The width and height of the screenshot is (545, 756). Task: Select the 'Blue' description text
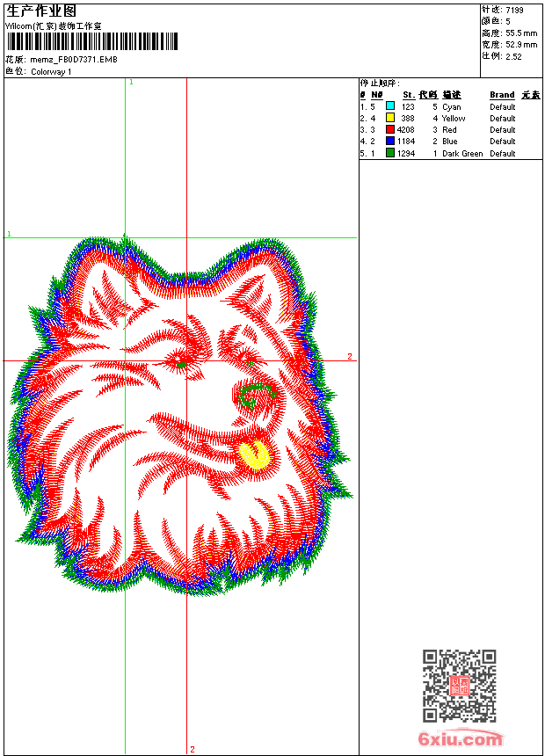pos(449,142)
